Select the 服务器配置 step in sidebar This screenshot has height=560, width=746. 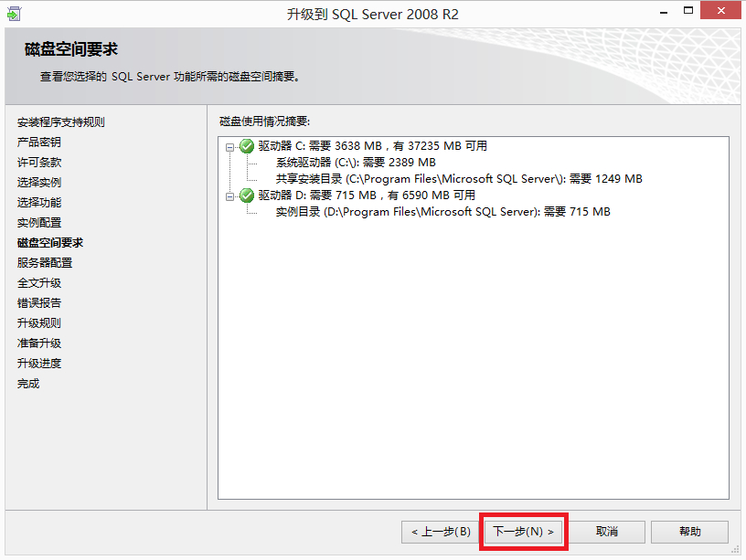pos(45,263)
